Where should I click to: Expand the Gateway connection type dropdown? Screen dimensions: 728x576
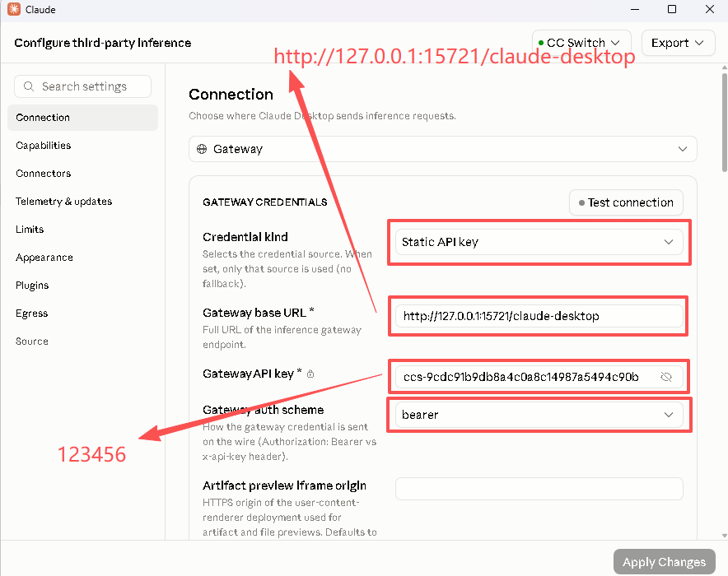(442, 149)
